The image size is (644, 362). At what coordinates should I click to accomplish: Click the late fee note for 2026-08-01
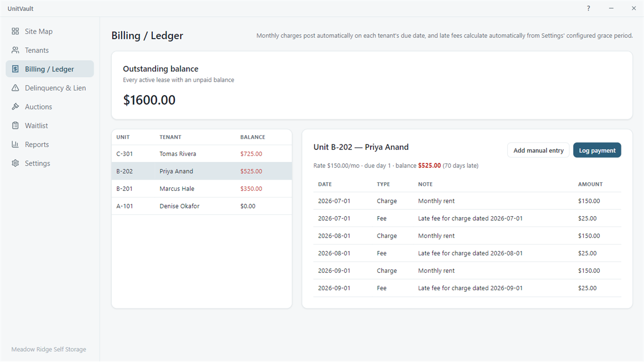point(470,253)
